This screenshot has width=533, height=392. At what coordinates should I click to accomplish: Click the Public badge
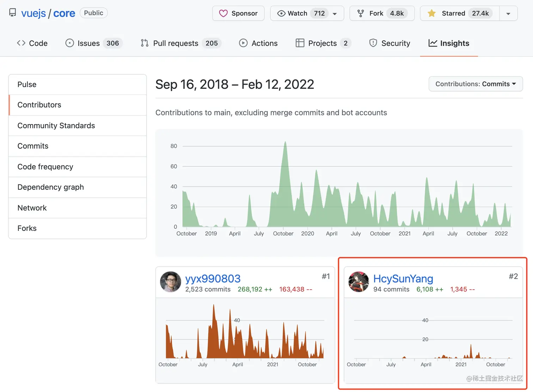coord(93,13)
